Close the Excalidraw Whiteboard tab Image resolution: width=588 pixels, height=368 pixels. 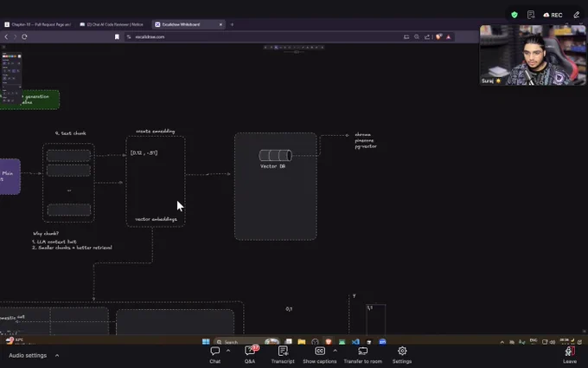(x=220, y=24)
